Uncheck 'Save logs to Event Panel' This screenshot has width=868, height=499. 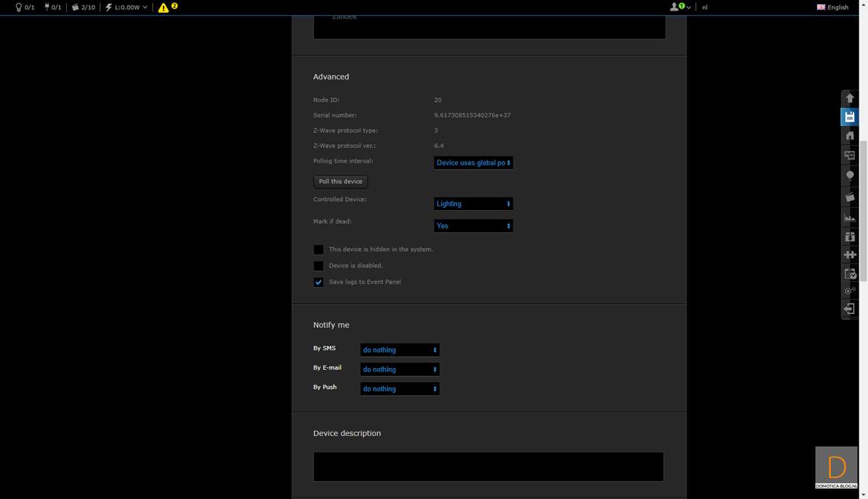(x=318, y=282)
